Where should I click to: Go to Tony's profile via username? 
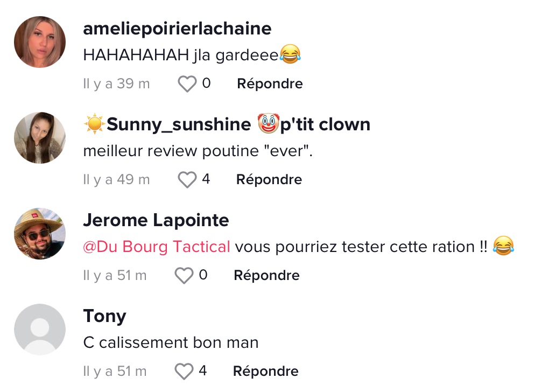pyautogui.click(x=104, y=316)
